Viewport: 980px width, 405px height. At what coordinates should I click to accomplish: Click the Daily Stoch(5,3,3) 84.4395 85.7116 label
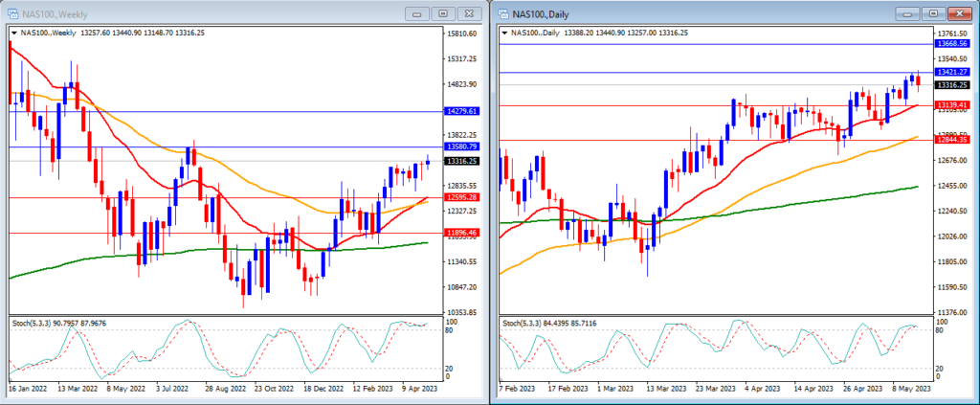(547, 323)
